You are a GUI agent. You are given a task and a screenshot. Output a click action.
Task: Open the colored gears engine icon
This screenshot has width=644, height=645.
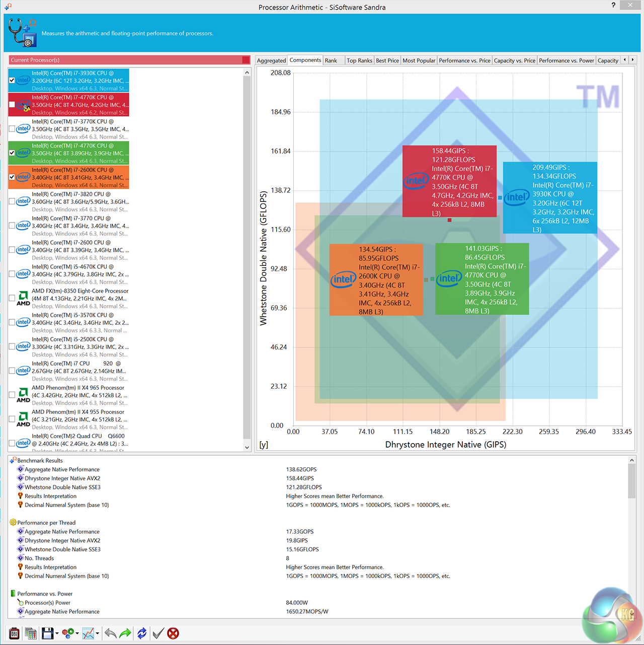point(68,633)
